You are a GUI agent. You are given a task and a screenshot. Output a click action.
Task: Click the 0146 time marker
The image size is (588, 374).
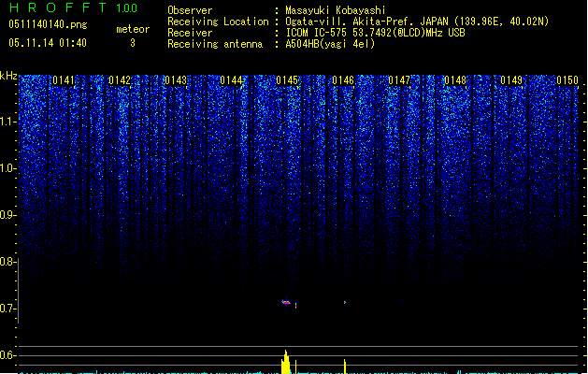[x=343, y=80]
